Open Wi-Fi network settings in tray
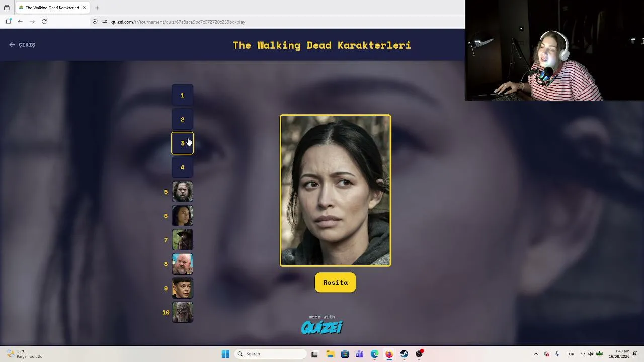 tap(583, 354)
